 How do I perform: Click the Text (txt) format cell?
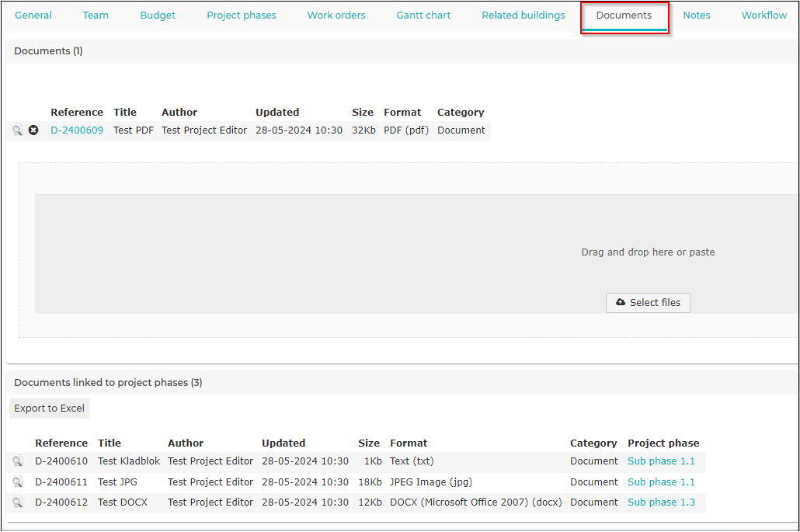click(412, 461)
